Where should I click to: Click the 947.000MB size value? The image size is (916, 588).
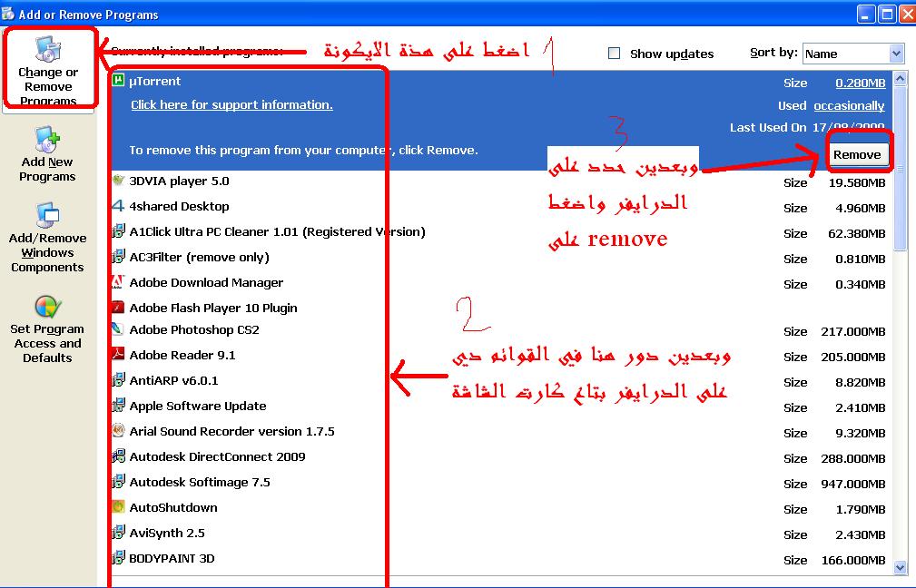(853, 484)
